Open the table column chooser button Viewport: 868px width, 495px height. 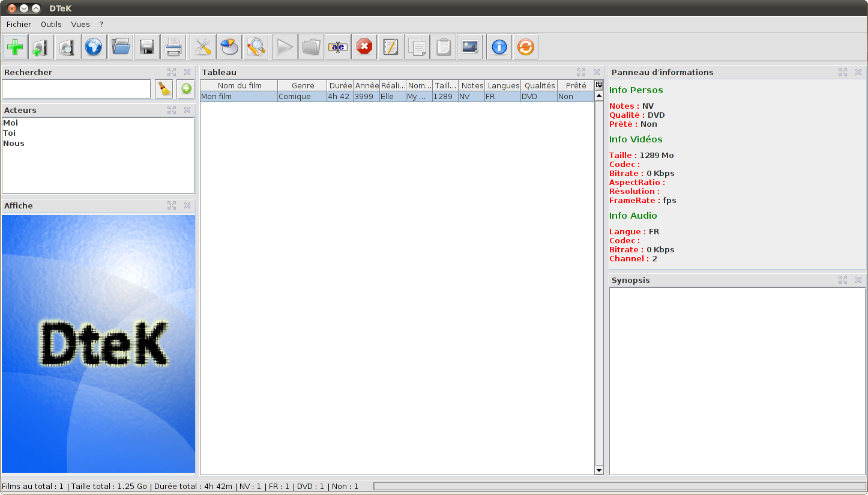[x=598, y=85]
